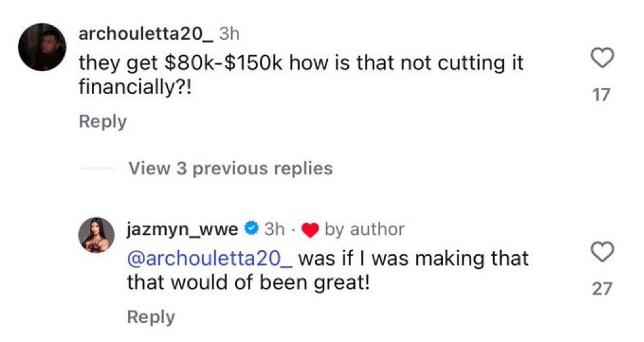Click the blue verified badge beside jazmyn_wwe
644x342 pixels.
tap(250, 229)
